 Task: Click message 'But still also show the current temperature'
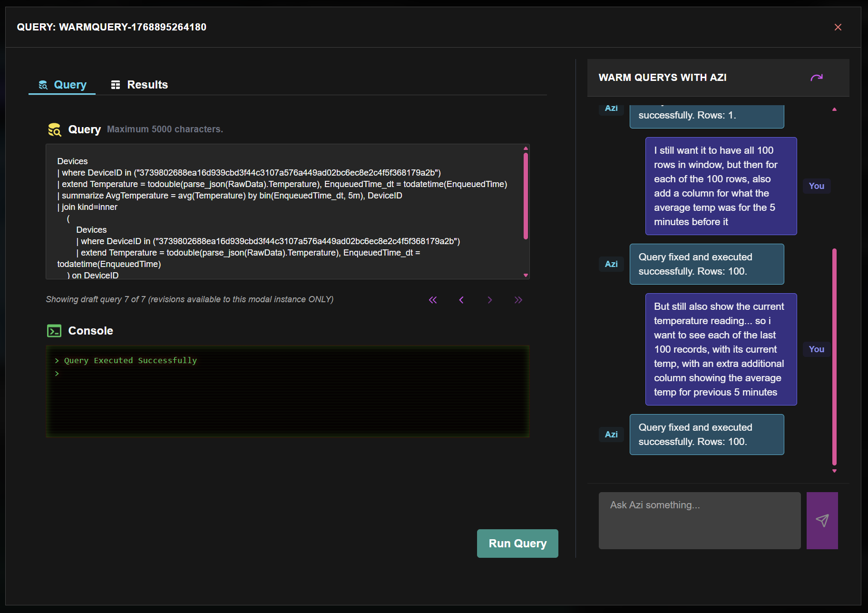[721, 349]
